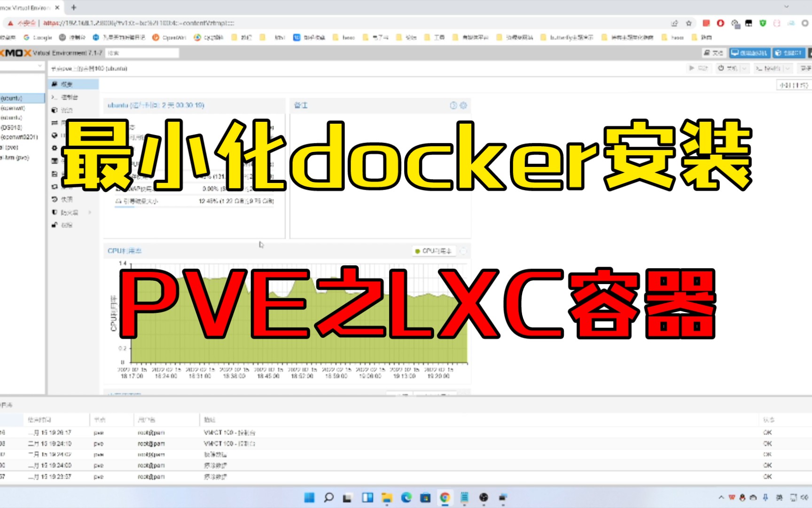Expand the 防火墙 sidebar entry chevron

click(x=89, y=212)
